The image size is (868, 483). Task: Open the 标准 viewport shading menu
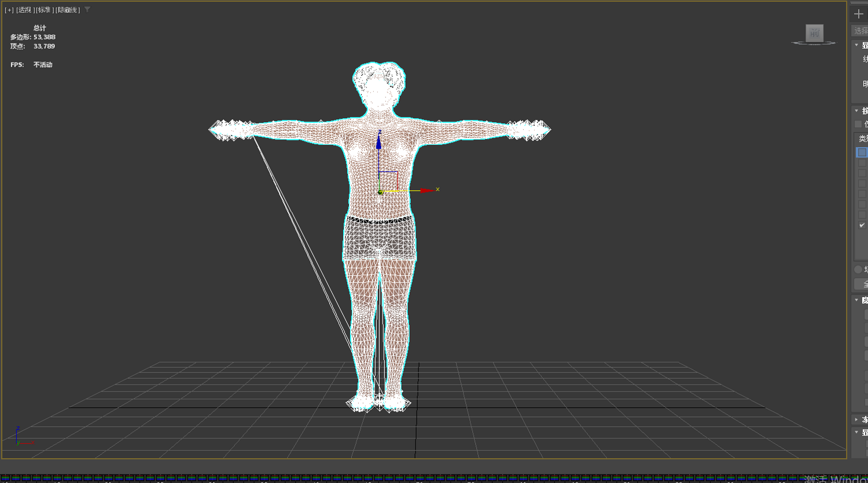pyautogui.click(x=45, y=10)
